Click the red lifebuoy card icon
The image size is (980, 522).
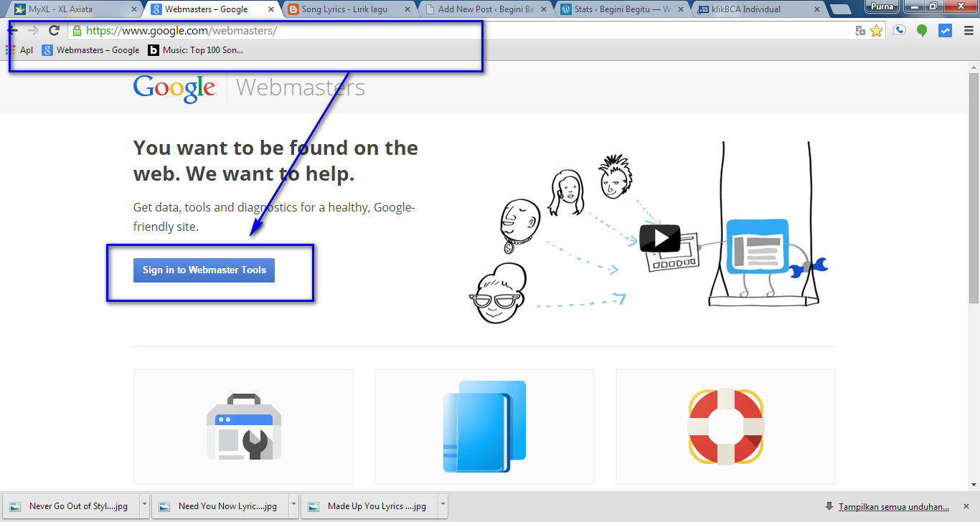725,427
